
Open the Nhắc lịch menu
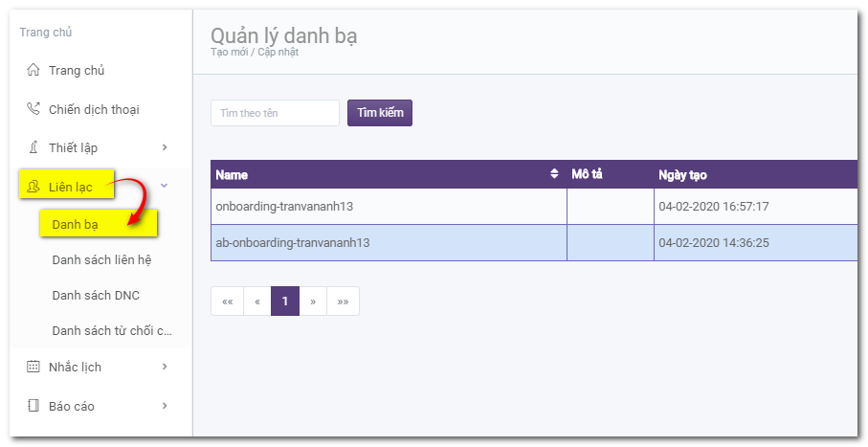[75, 368]
